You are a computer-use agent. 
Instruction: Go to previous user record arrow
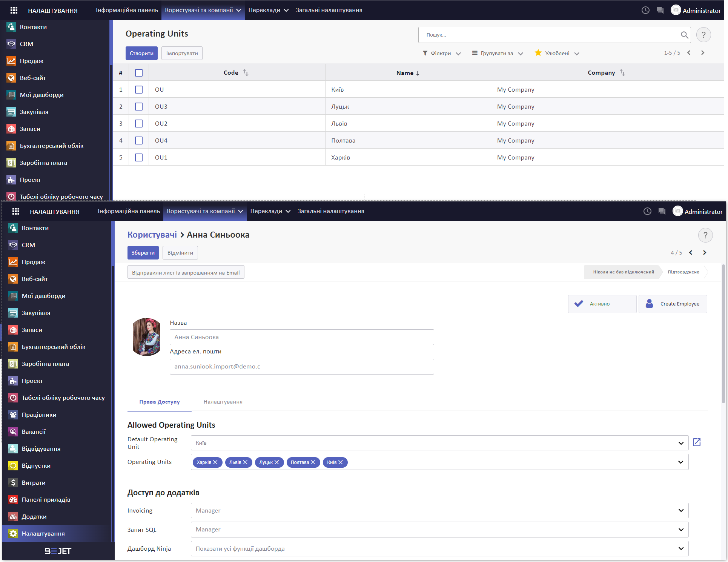pos(691,253)
